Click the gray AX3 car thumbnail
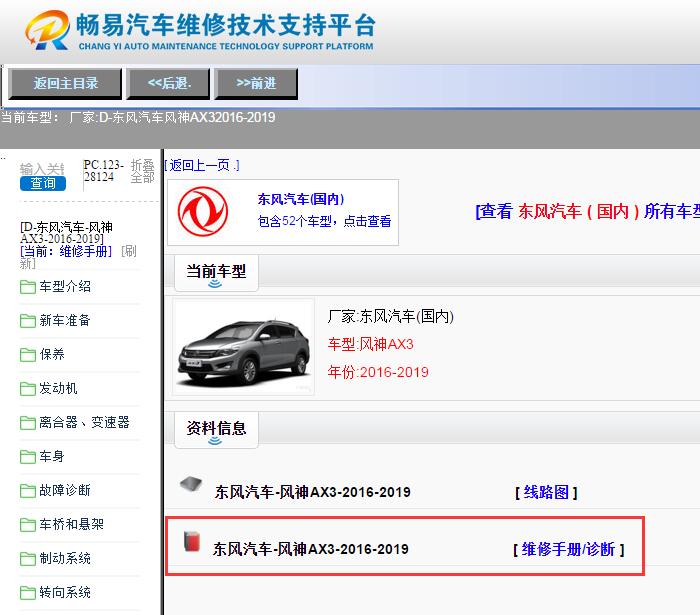 [x=244, y=347]
